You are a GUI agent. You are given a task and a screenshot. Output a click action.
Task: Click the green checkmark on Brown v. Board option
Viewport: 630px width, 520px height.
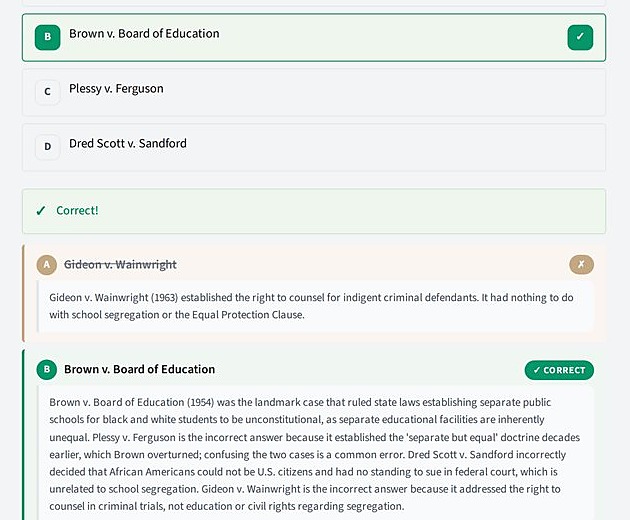[x=580, y=37]
